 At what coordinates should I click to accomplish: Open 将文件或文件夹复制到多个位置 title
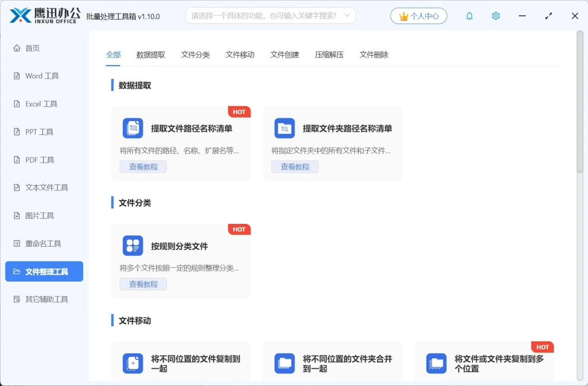pos(499,364)
